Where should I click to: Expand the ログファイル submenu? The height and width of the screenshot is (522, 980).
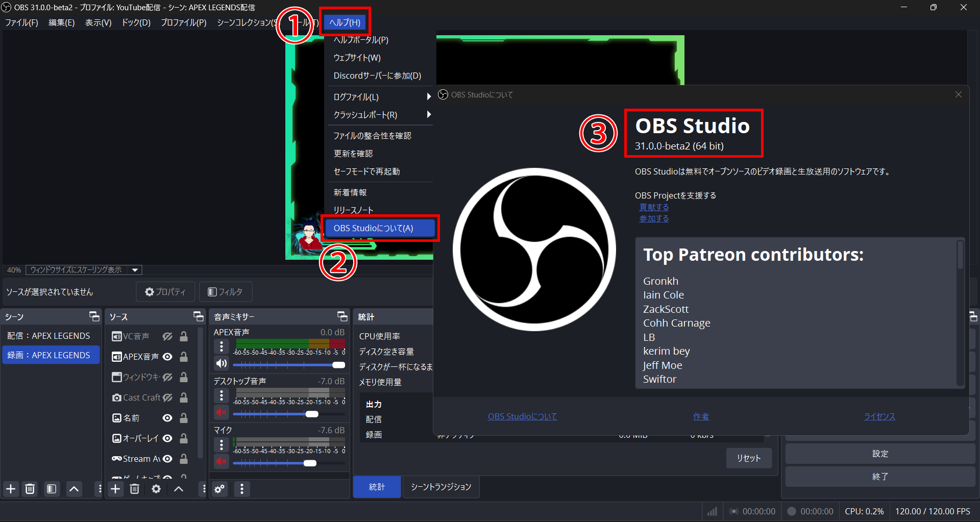pos(380,97)
